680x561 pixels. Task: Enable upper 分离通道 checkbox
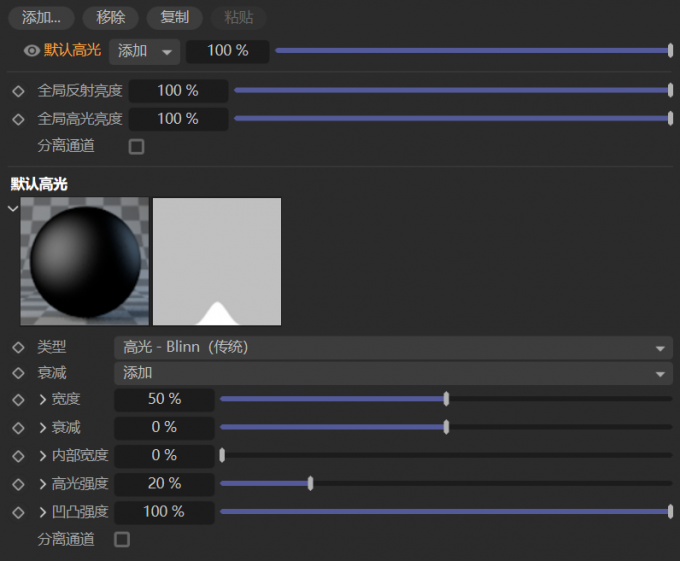pyautogui.click(x=136, y=147)
